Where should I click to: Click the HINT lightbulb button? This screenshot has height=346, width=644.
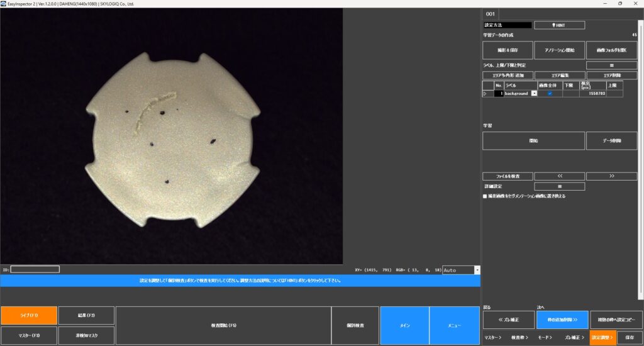pyautogui.click(x=559, y=25)
